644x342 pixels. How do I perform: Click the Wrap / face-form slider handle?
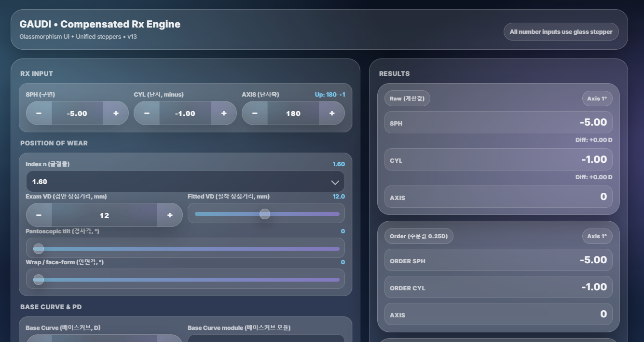(x=39, y=280)
